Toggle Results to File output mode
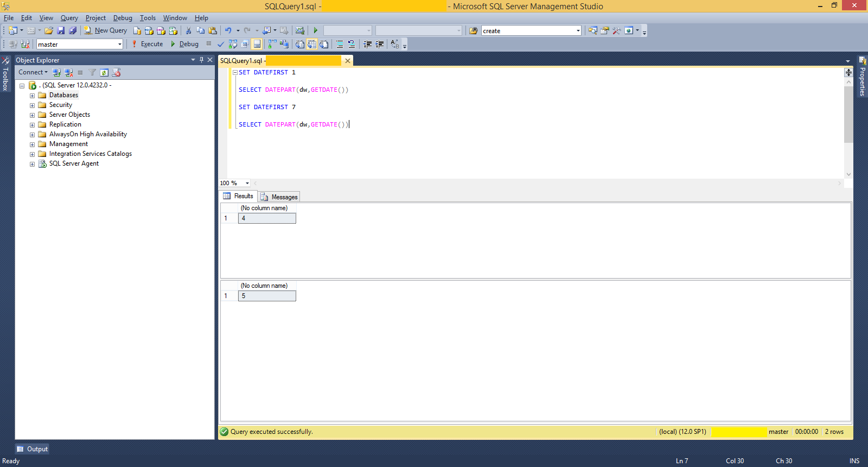 324,44
